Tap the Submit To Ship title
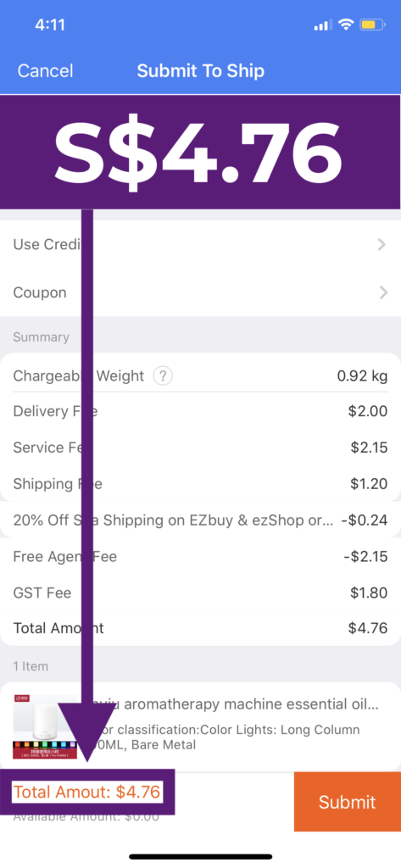The image size is (401, 868). click(x=200, y=71)
